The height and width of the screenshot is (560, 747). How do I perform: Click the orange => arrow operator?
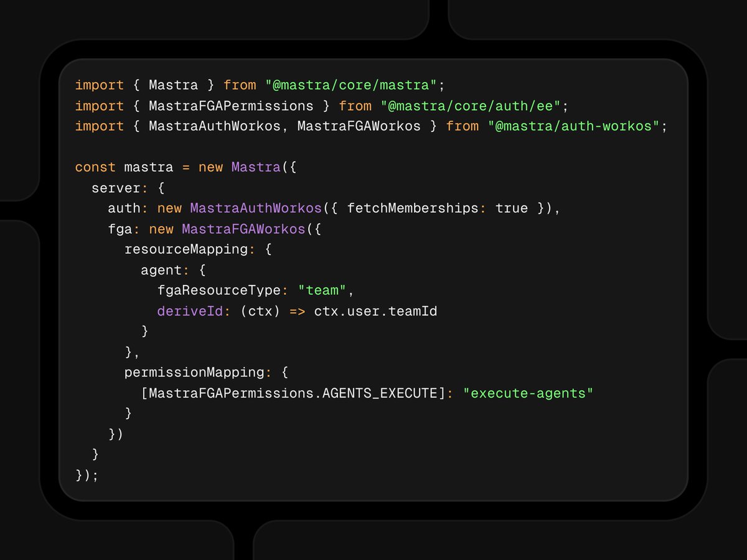pos(297,311)
